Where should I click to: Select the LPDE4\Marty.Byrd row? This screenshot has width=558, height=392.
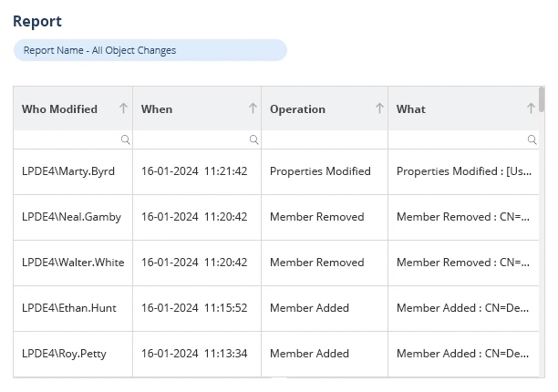(x=68, y=171)
